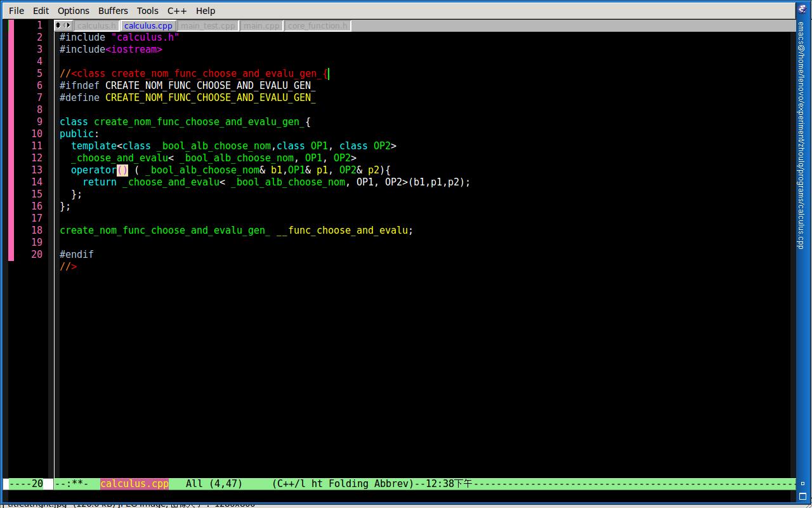Open the core_function.h tab
This screenshot has height=508, width=812.
tap(318, 25)
